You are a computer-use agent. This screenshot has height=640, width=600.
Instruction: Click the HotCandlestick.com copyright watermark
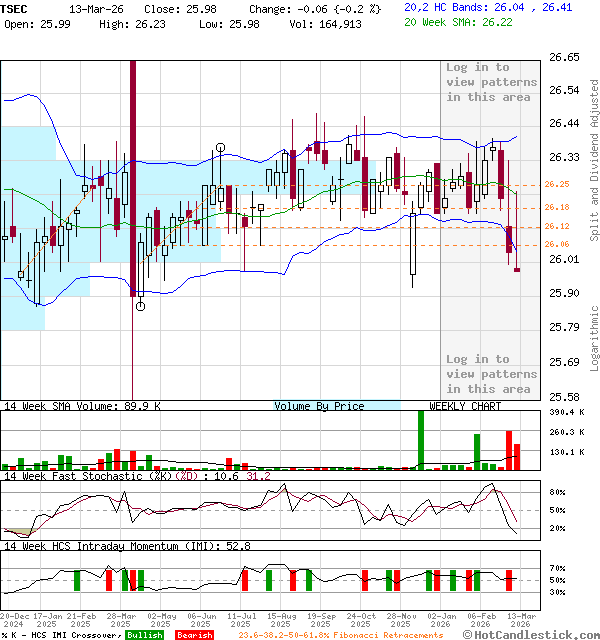(530, 634)
